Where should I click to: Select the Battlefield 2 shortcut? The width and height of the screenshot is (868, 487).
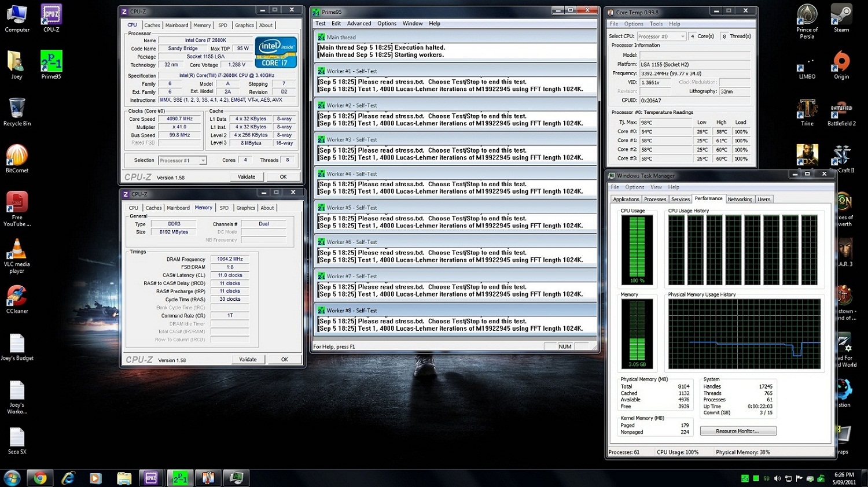(841, 112)
